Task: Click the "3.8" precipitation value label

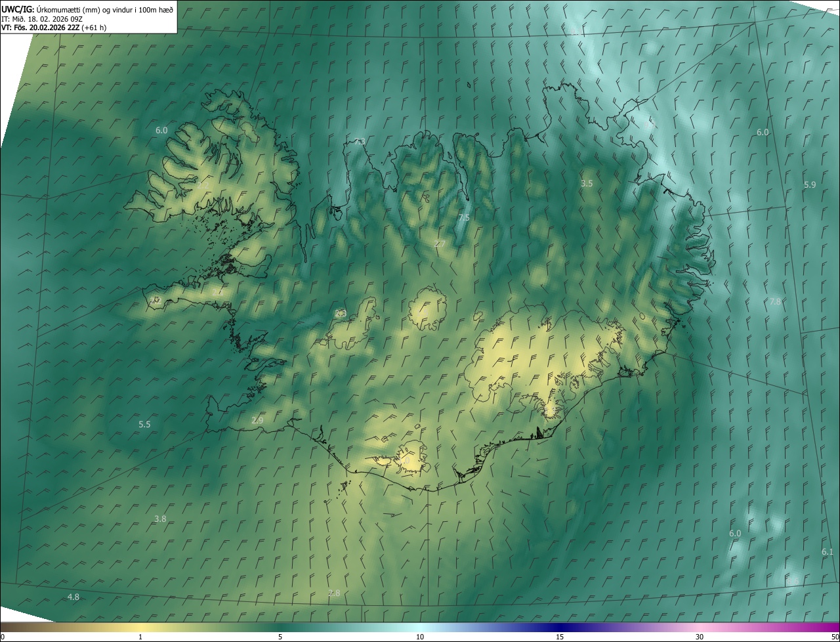Action: (160, 519)
